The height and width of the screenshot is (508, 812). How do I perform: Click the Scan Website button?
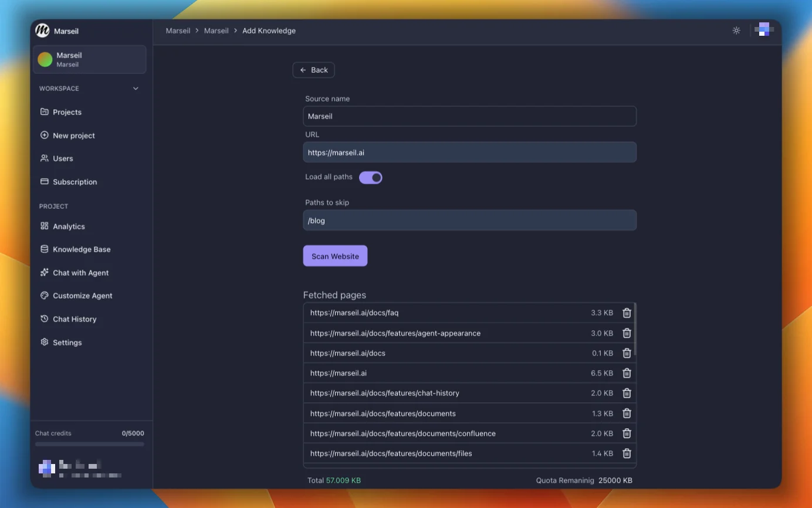(x=335, y=256)
